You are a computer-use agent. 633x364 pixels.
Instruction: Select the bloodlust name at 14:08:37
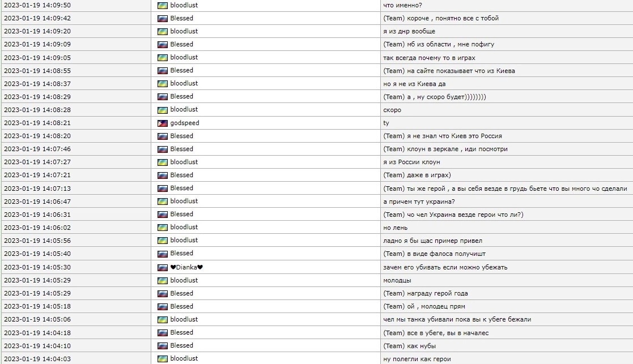(184, 83)
